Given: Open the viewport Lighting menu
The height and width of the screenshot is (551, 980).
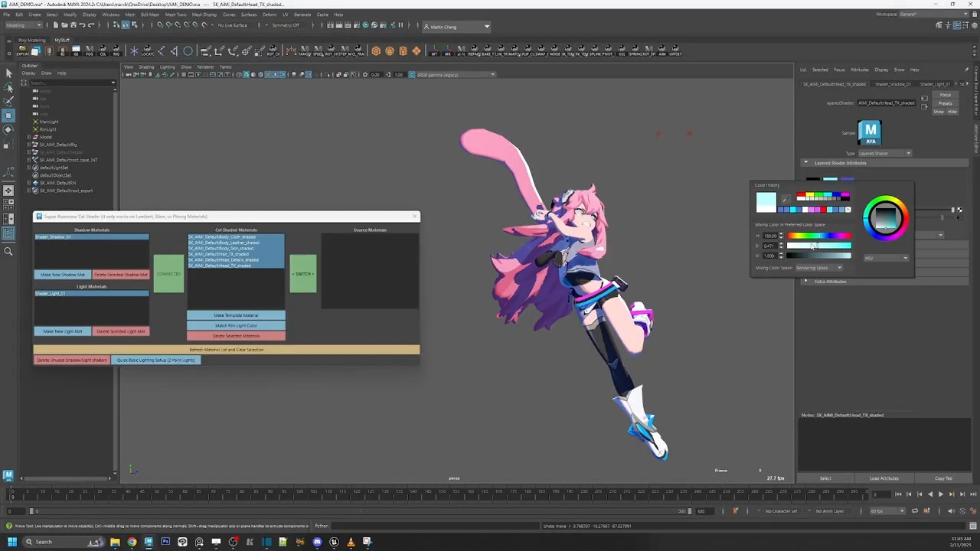Looking at the screenshot, I should click(167, 67).
